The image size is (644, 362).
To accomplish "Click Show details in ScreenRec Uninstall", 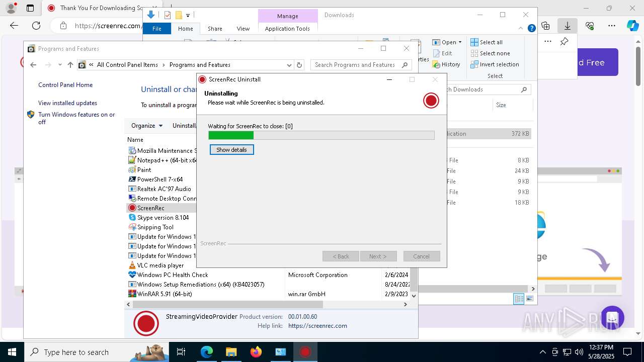I will pos(231,150).
